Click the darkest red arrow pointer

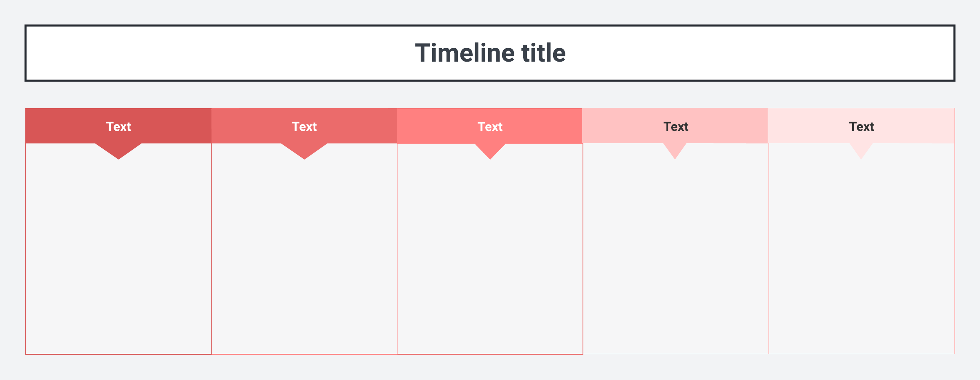[118, 150]
